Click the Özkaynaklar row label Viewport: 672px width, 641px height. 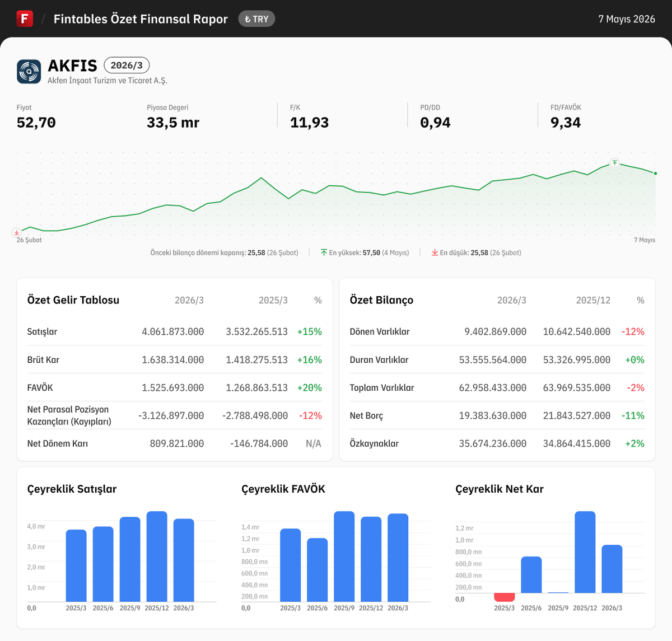[374, 443]
